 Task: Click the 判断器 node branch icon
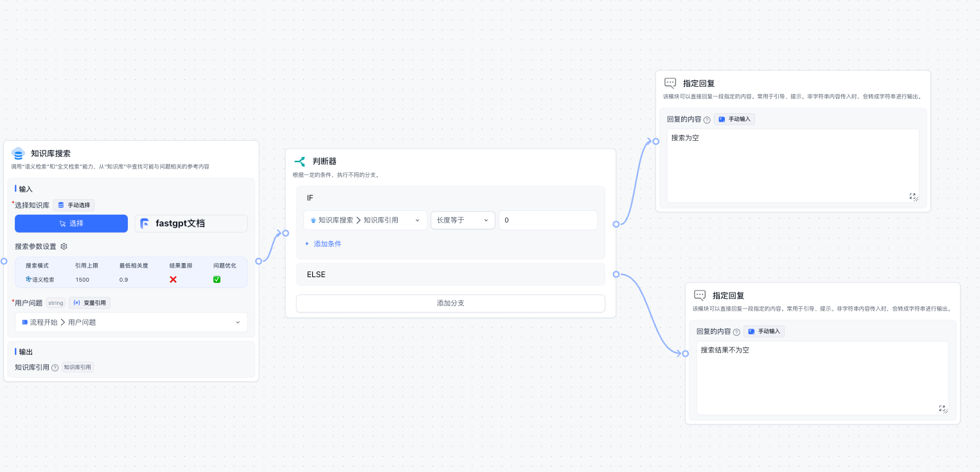point(299,161)
